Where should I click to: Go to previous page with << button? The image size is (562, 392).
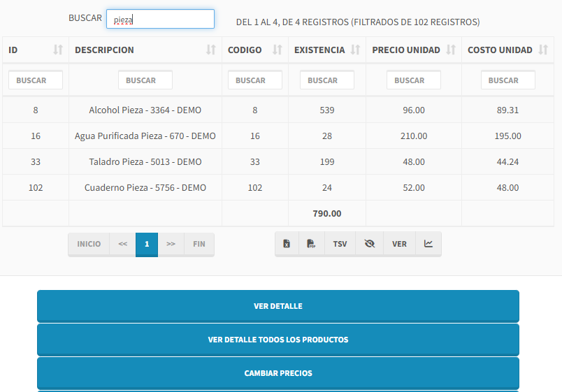tap(122, 244)
